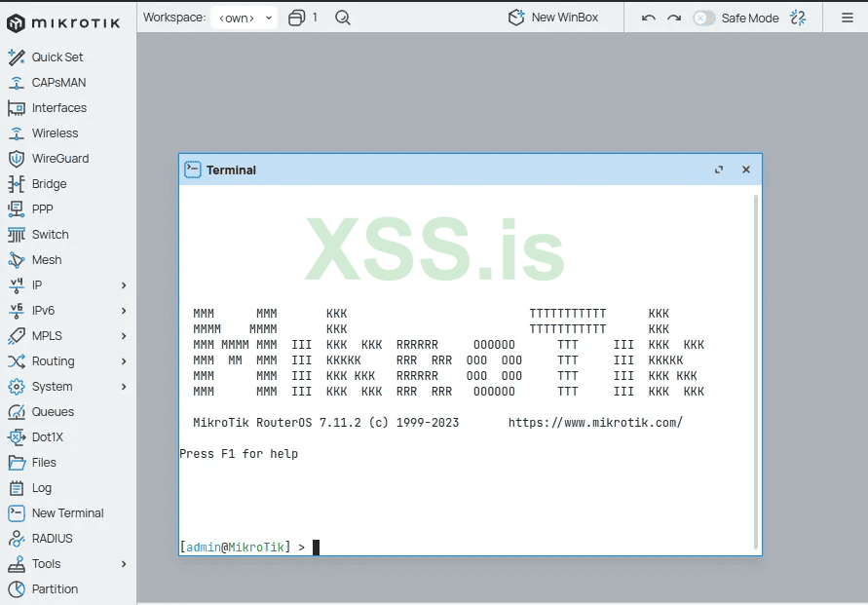Click the Interfaces icon

click(17, 108)
